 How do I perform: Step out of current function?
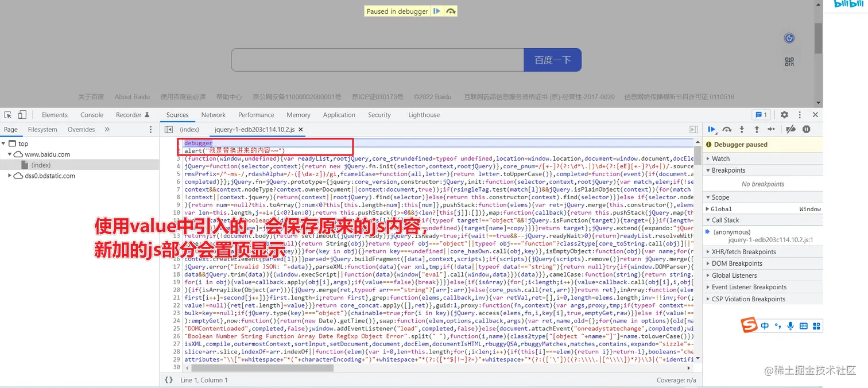coord(757,130)
